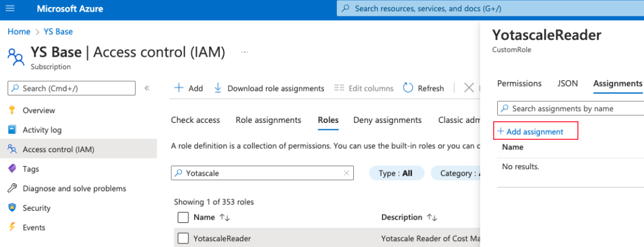Click the Security shield icon
644x247 pixels.
click(x=12, y=208)
